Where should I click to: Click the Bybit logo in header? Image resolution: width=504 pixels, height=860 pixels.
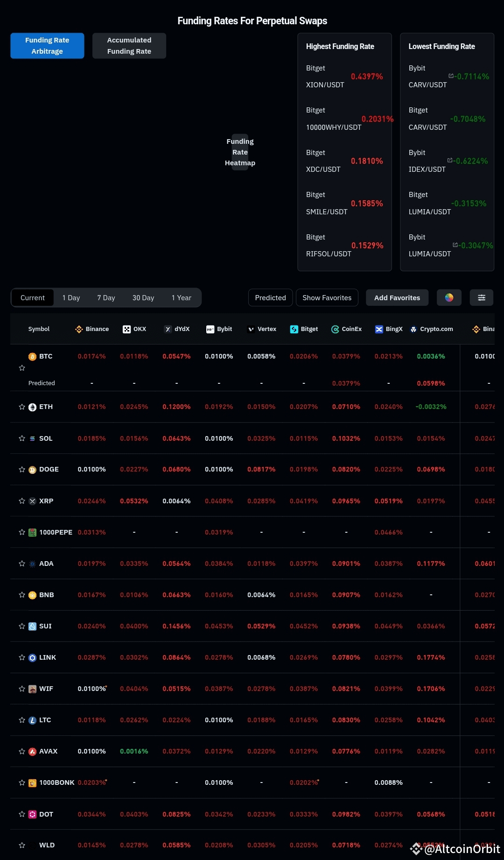pos(210,329)
